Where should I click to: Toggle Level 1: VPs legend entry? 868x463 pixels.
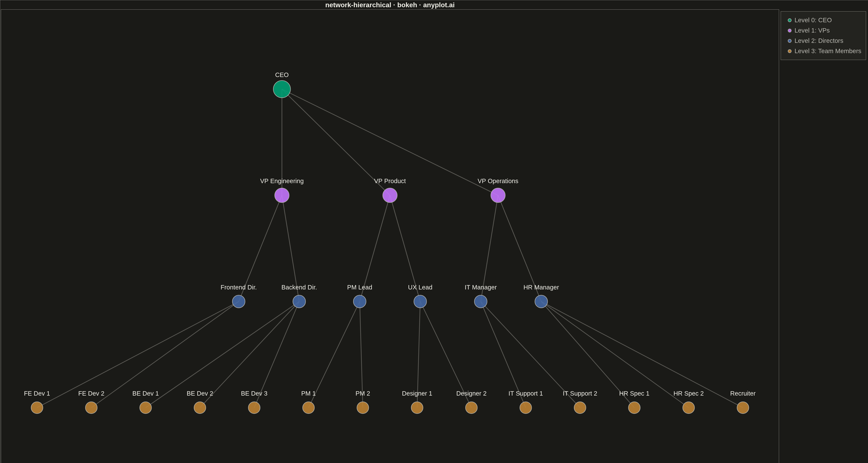pyautogui.click(x=808, y=31)
